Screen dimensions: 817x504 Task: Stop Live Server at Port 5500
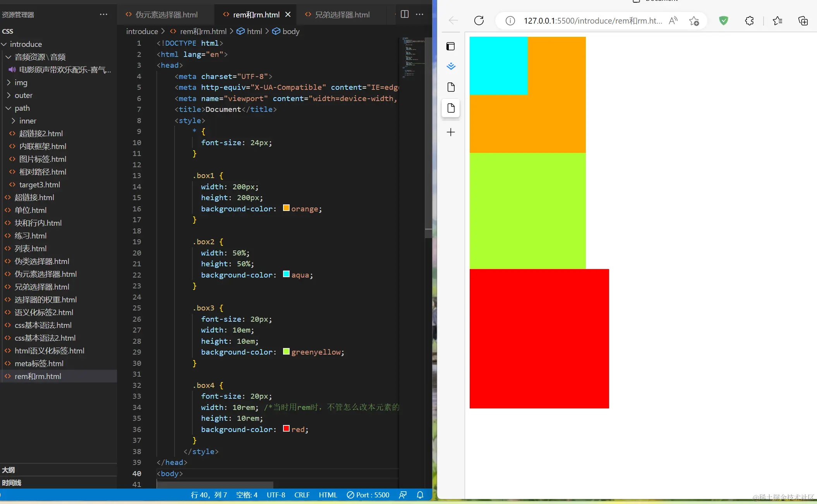[x=368, y=495]
